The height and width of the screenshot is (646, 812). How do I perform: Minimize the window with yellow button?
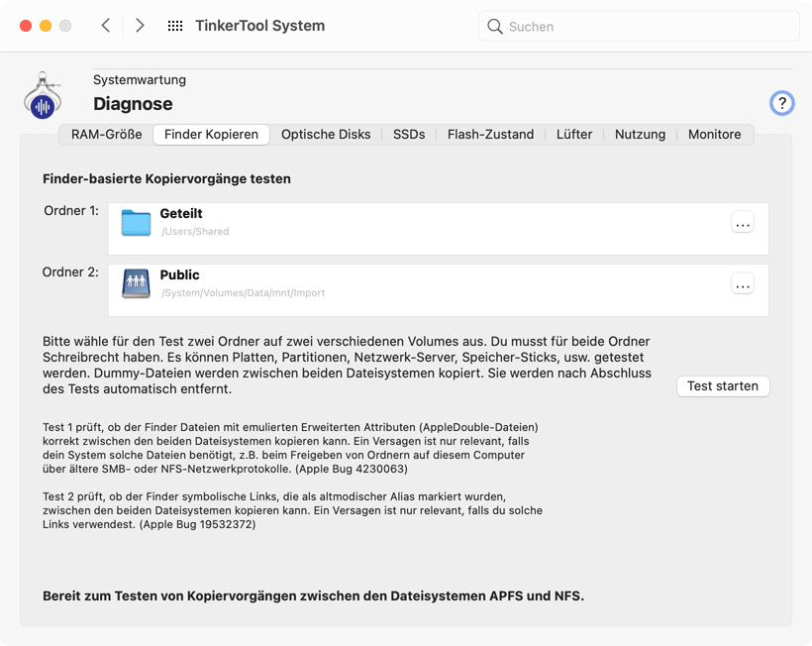[x=46, y=26]
